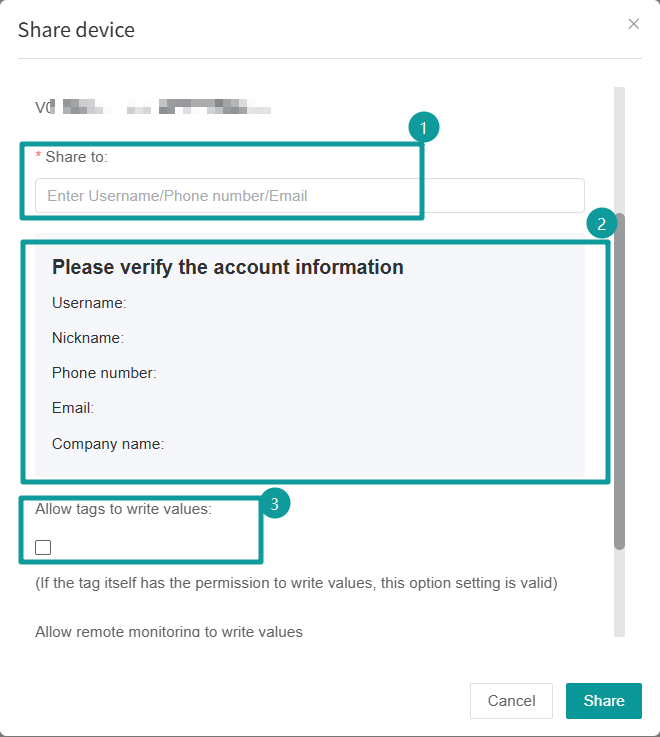Viewport: 660px width, 737px height.
Task: Enable the Allow tags to write values checkbox
Action: 43,547
